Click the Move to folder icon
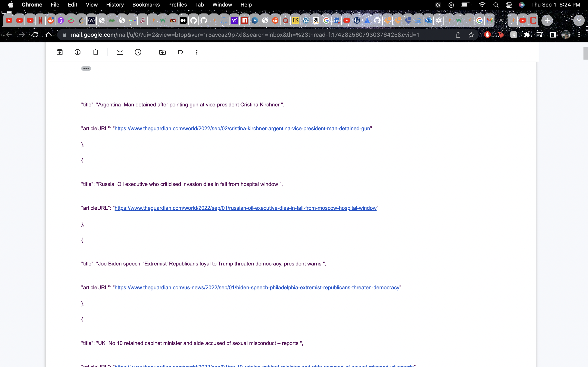Viewport: 588px width, 367px height. [x=162, y=52]
